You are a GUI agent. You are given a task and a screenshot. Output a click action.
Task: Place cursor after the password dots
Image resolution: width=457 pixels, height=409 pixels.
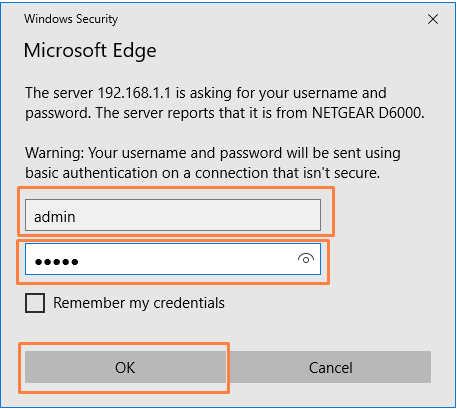80,262
